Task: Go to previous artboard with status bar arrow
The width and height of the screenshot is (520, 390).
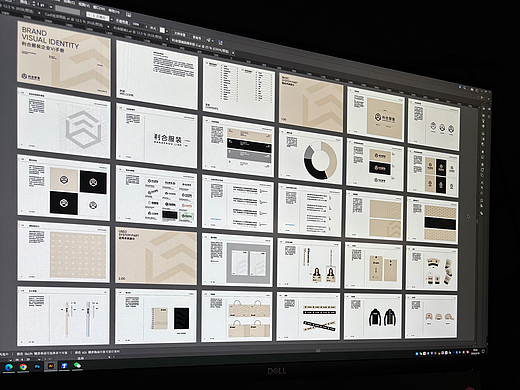Action: click(22, 360)
